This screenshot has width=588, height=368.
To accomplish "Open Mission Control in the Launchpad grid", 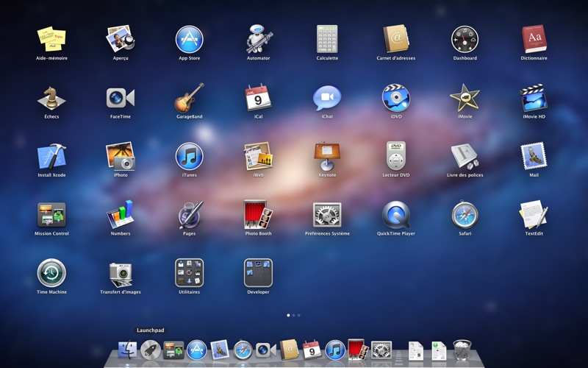I will (x=51, y=215).
